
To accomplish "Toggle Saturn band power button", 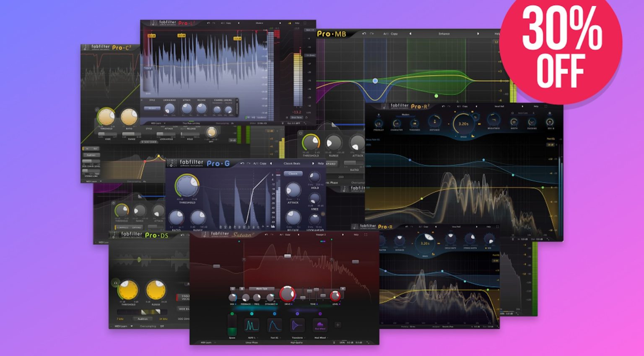I will (x=233, y=289).
